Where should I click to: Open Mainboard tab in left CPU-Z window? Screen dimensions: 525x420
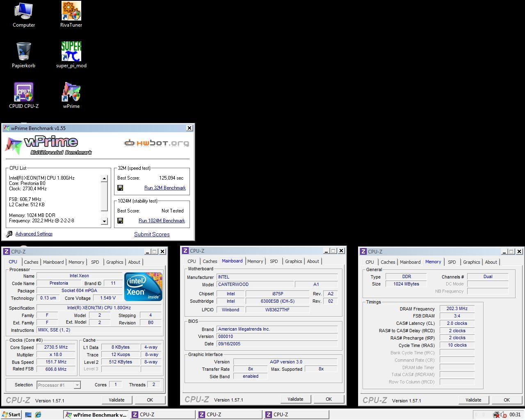53,262
